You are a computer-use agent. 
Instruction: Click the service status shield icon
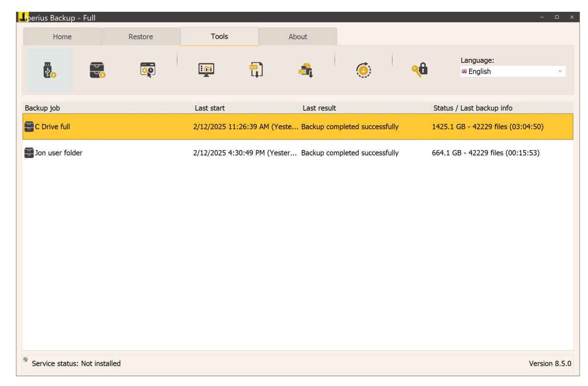[25, 360]
